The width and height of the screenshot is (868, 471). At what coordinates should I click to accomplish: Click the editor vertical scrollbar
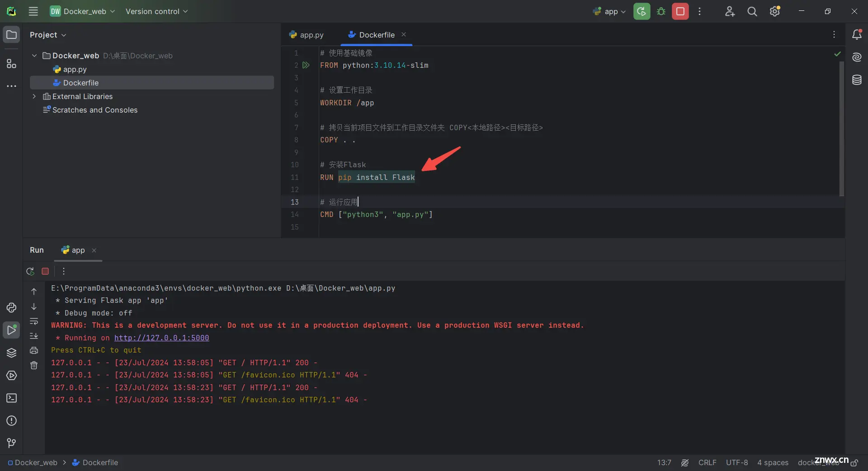[x=841, y=129]
